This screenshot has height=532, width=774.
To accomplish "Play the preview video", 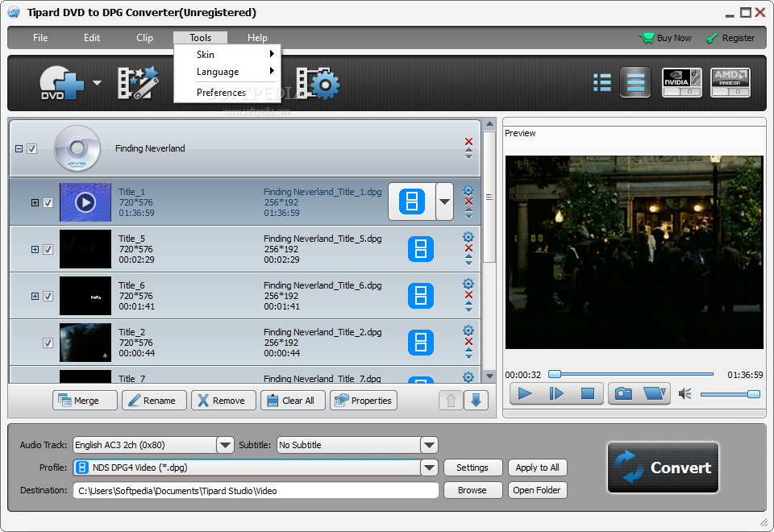I will click(525, 393).
